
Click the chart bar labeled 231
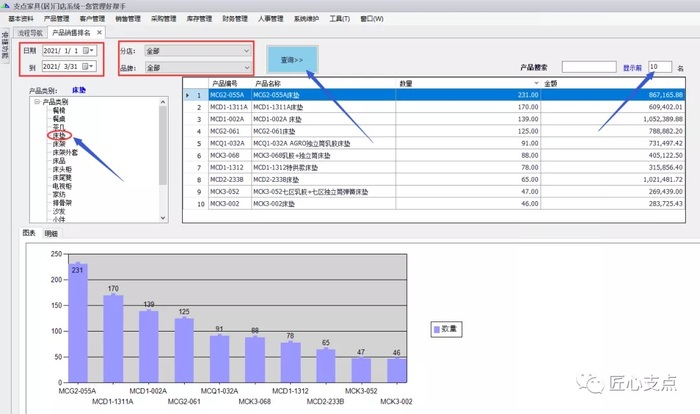coord(78,322)
